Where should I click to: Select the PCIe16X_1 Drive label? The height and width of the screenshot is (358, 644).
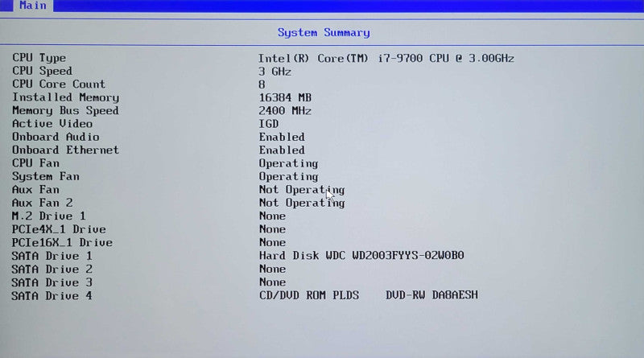pyautogui.click(x=62, y=243)
